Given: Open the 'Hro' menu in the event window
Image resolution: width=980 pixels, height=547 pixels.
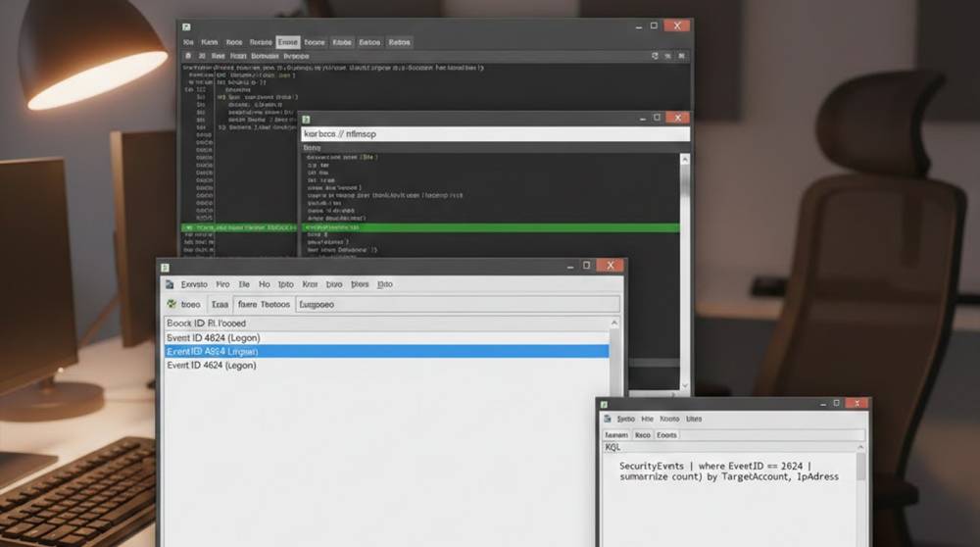Looking at the screenshot, I should tap(222, 284).
